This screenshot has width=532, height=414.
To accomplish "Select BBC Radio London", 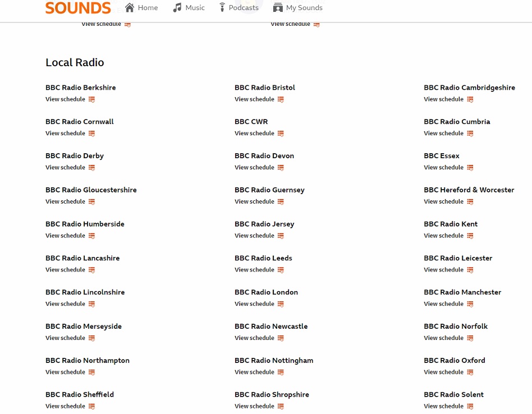I will [x=266, y=292].
